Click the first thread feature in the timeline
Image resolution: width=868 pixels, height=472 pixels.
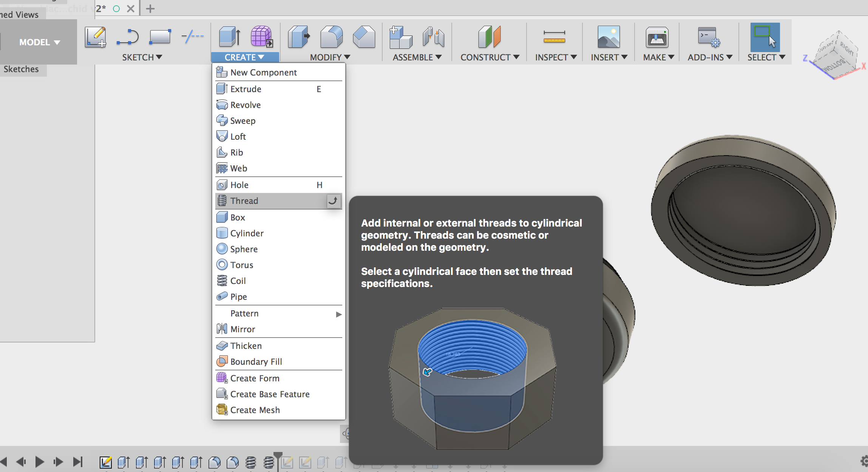(x=250, y=462)
